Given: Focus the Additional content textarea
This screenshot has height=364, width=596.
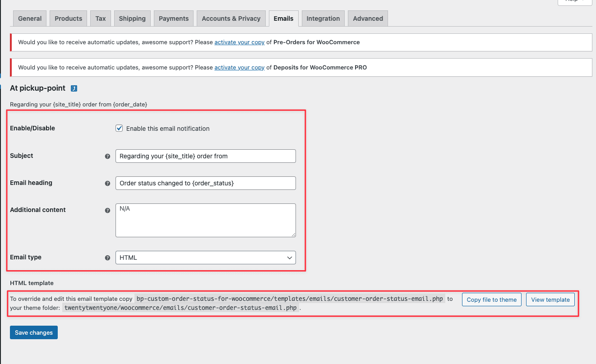Looking at the screenshot, I should (x=205, y=220).
